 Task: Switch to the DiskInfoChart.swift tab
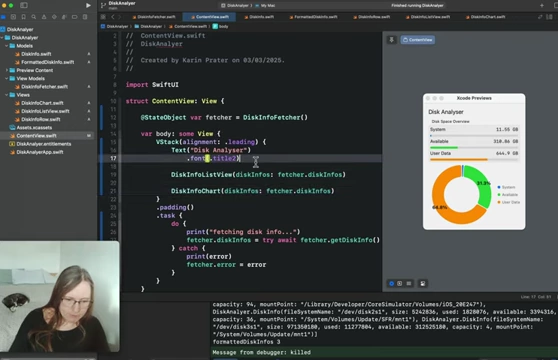coord(486,17)
